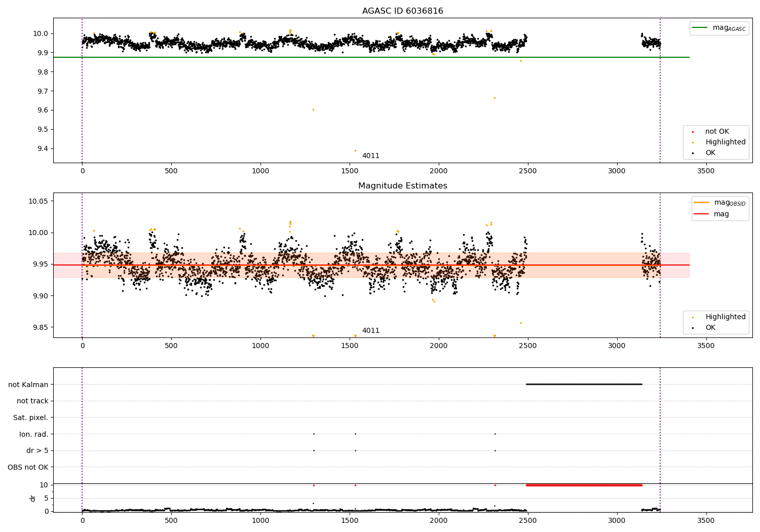Click the green mag AGASC horizontal line
The width and height of the screenshot is (760, 532).
[371, 57]
